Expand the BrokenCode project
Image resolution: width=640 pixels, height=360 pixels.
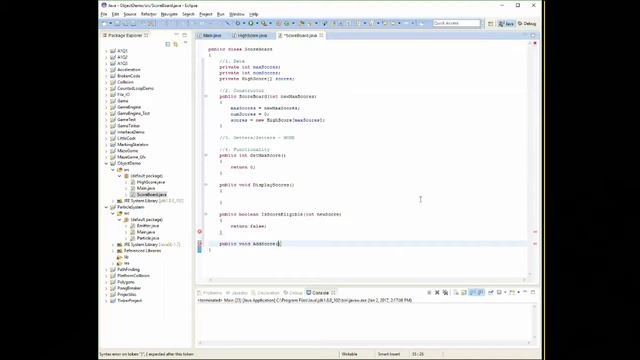coord(107,76)
